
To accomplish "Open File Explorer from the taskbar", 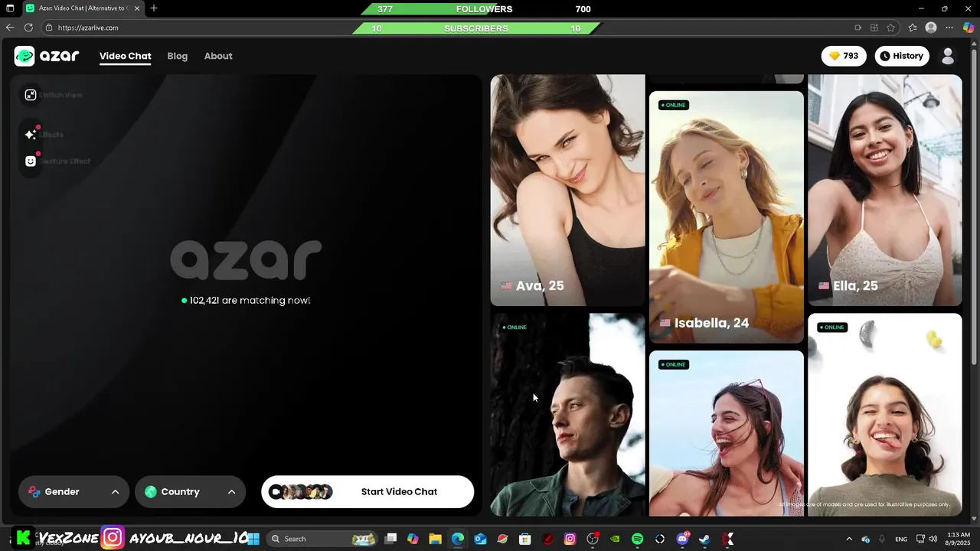I will click(x=435, y=539).
